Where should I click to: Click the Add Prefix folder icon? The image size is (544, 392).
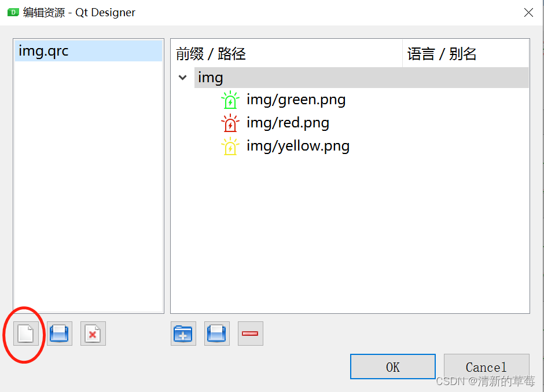[183, 334]
